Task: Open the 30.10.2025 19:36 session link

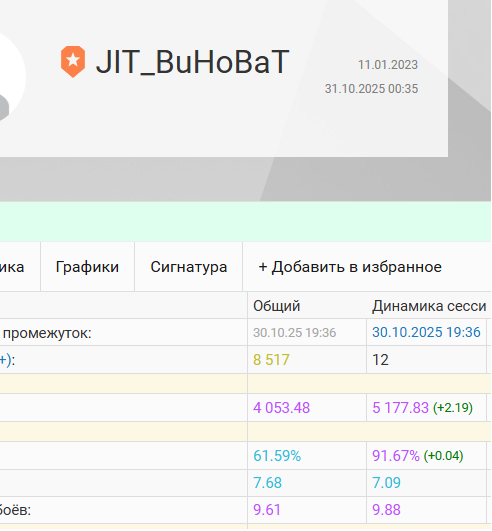Action: coord(426,332)
